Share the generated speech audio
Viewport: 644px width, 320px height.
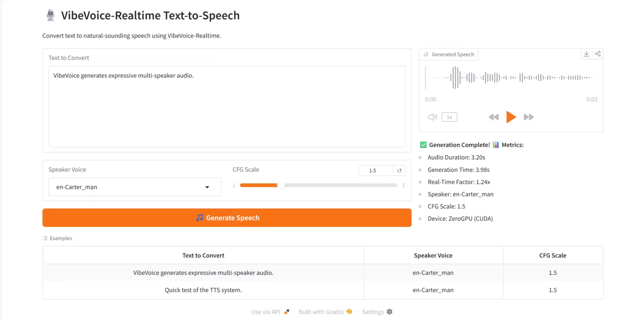(x=598, y=54)
